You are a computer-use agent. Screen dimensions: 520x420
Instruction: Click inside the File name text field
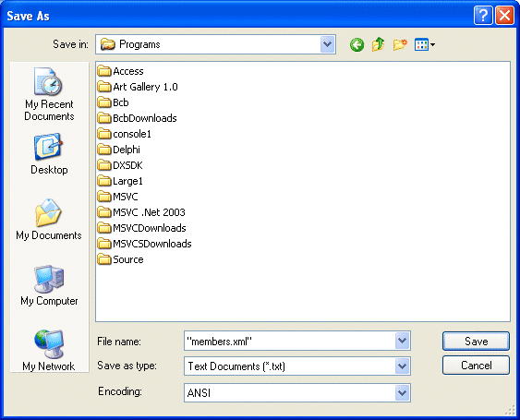click(x=289, y=341)
